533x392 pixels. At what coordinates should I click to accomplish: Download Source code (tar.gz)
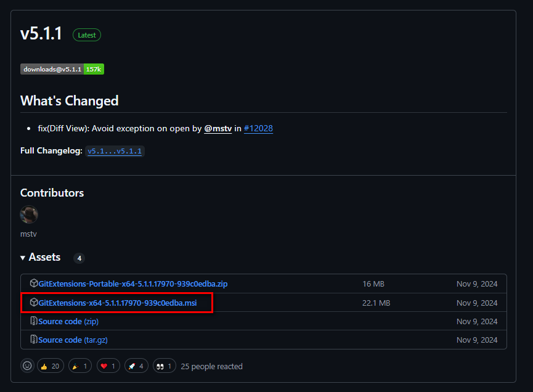pos(73,340)
